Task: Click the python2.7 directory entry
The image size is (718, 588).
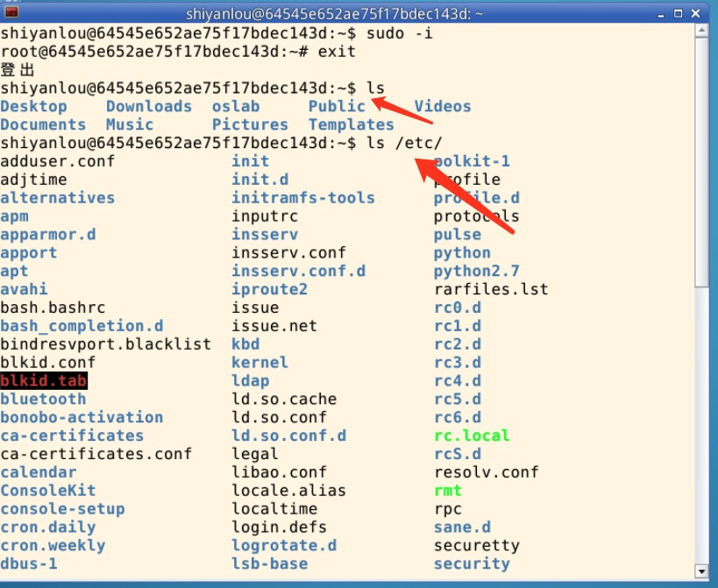Action: pyautogui.click(x=476, y=271)
